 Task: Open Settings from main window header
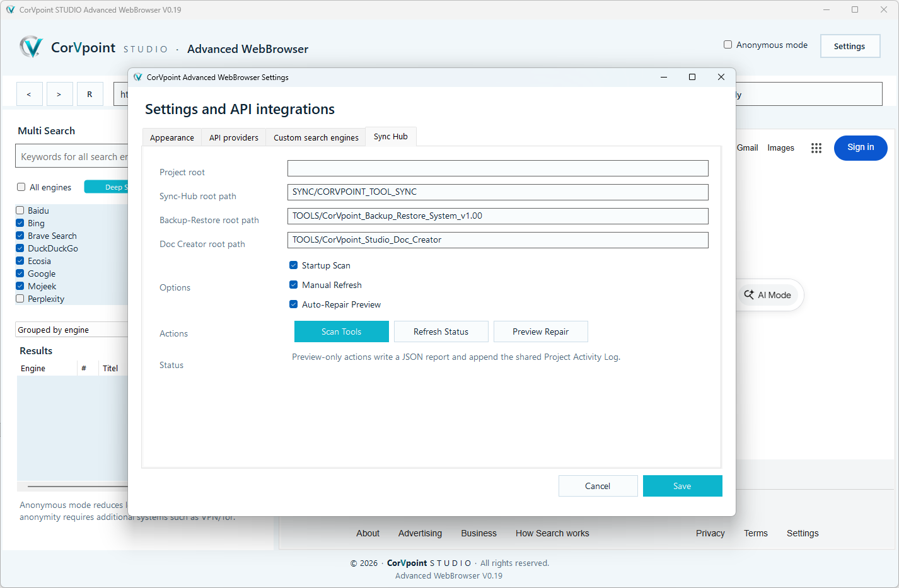[850, 46]
